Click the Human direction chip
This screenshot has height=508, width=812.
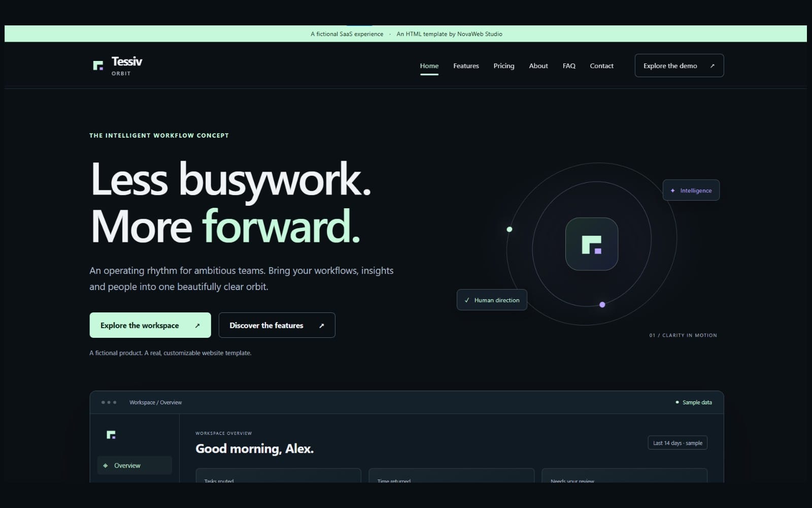tap(492, 300)
